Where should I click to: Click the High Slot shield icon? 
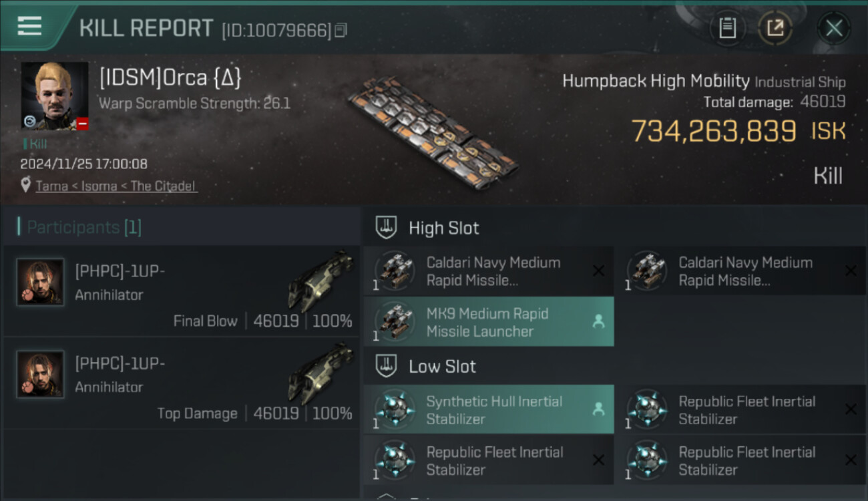[387, 228]
